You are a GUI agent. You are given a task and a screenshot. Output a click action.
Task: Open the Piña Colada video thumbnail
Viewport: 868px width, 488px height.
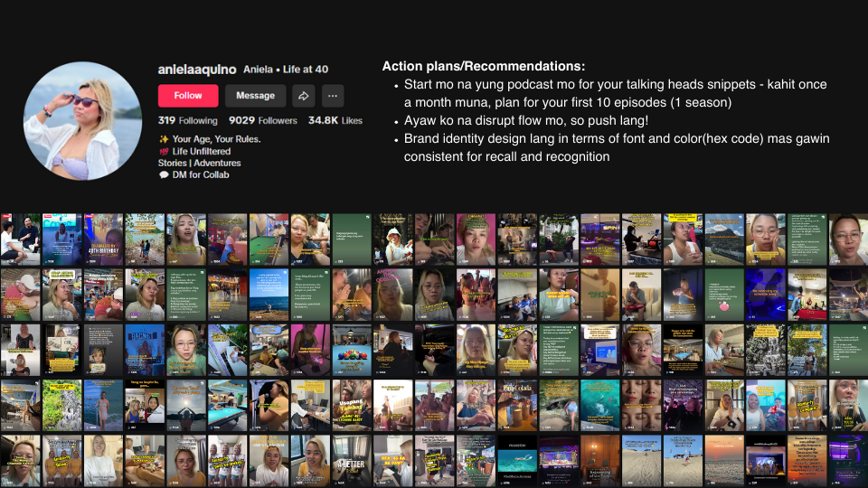point(516,405)
